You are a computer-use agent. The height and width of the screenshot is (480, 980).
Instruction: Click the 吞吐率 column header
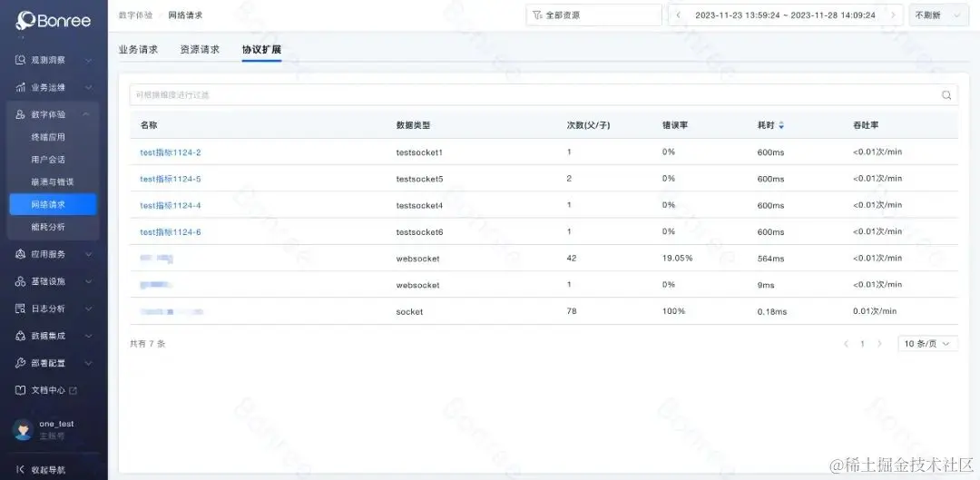[866, 125]
